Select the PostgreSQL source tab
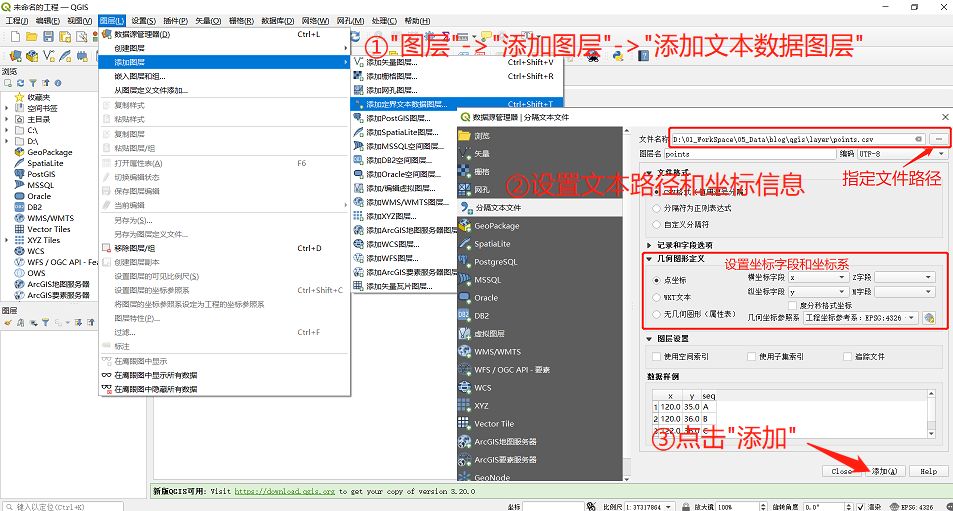Screen dimensions: 953x511 click(x=540, y=262)
